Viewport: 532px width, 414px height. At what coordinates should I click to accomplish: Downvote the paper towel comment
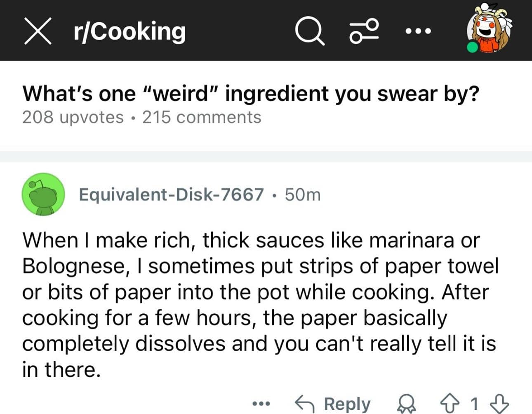pos(499,403)
